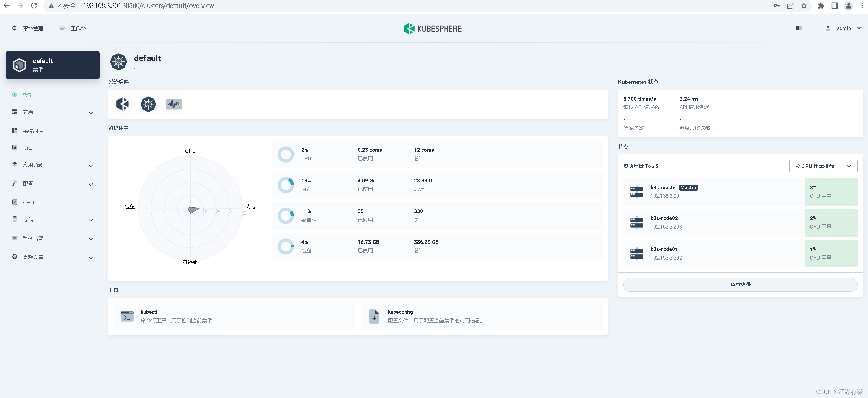
Task: Click the 项目 projects icon in sidebar
Action: tap(15, 147)
